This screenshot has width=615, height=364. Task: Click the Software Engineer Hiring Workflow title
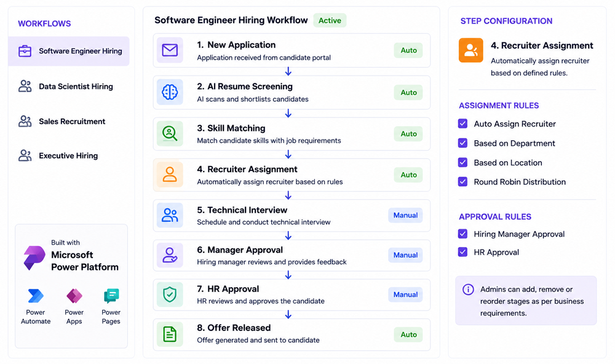231,20
